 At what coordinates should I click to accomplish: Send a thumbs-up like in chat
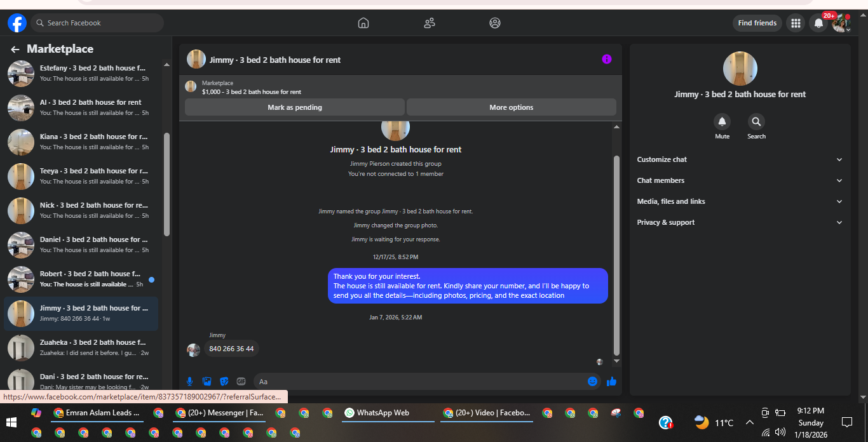point(611,381)
